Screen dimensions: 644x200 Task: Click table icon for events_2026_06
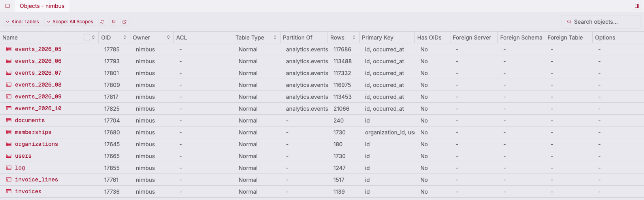point(9,61)
